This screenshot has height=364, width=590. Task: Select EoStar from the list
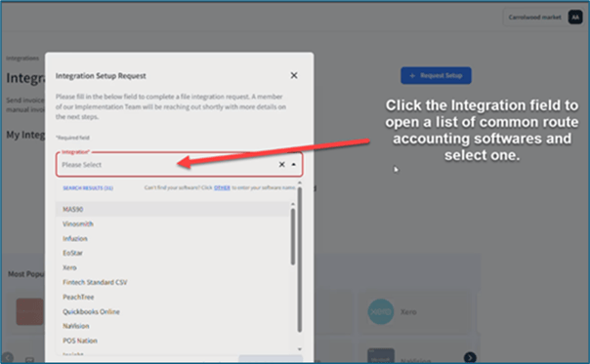pos(173,253)
